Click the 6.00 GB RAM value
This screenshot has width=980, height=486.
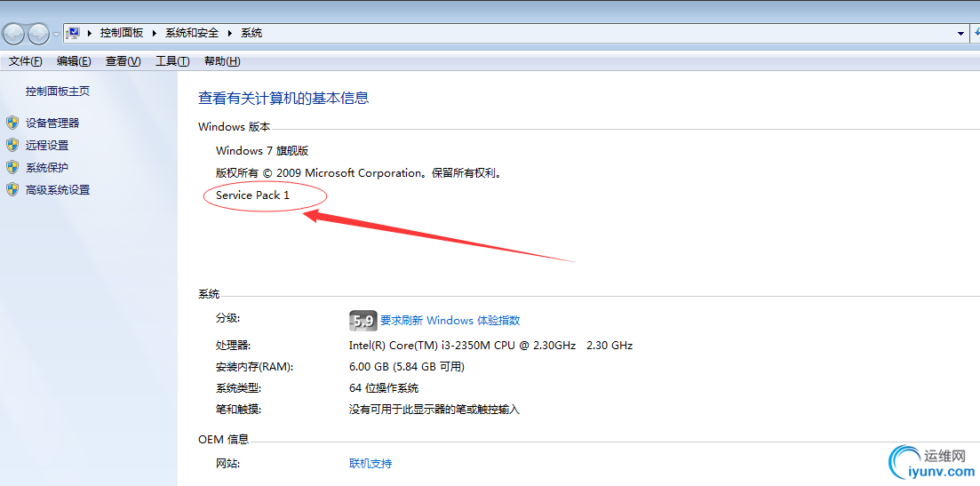407,366
